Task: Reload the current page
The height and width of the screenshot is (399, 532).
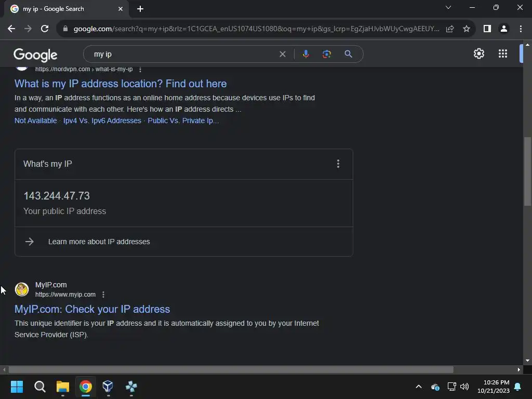Action: point(45,29)
